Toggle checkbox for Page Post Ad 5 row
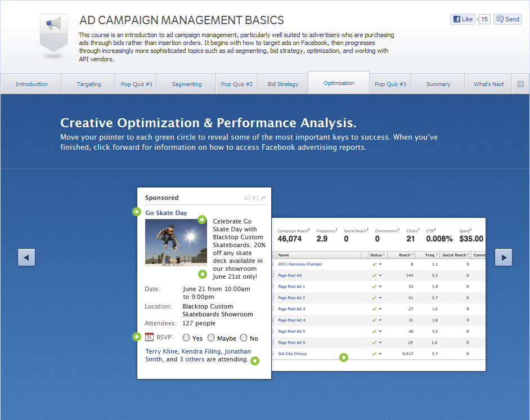 272,331
